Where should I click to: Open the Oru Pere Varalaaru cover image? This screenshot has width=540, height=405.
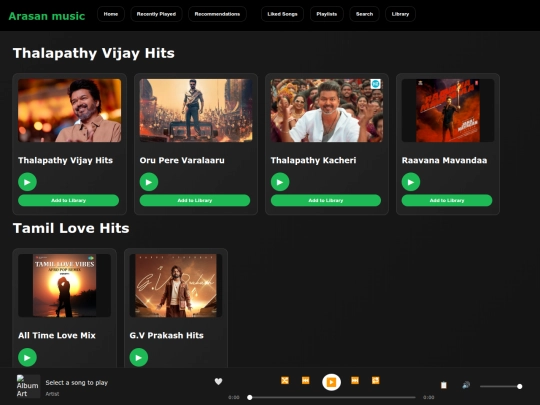(x=196, y=111)
